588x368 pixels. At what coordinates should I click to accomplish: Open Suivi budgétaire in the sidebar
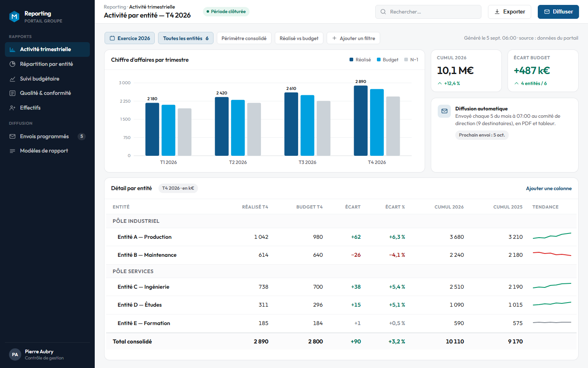(47, 79)
